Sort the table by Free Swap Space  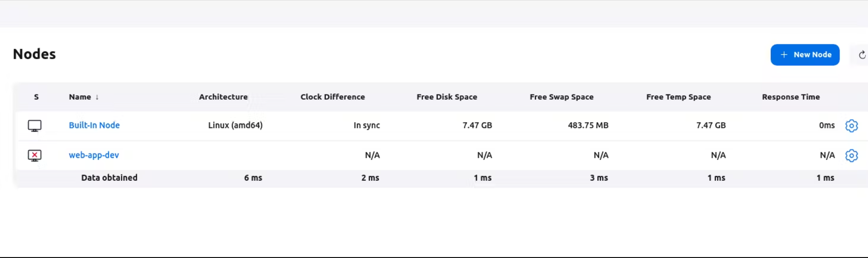(x=561, y=97)
